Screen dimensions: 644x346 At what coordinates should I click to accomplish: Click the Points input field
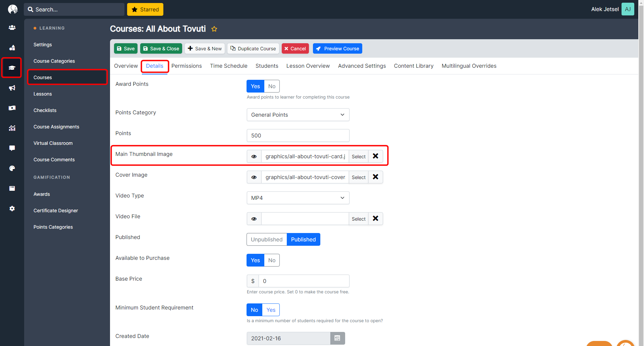click(x=298, y=135)
